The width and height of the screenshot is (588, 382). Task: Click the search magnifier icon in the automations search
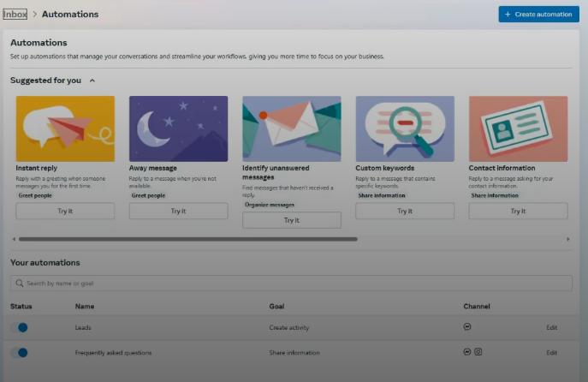click(20, 283)
